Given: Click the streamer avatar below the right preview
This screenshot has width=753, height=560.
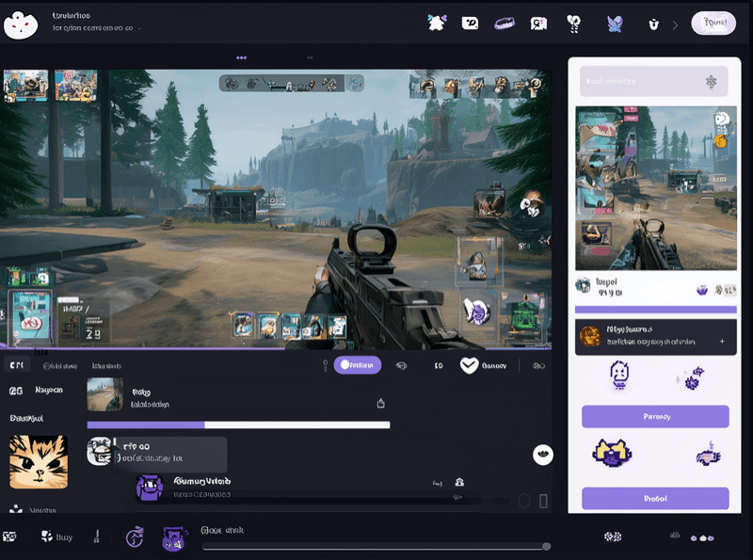Looking at the screenshot, I should (x=583, y=285).
